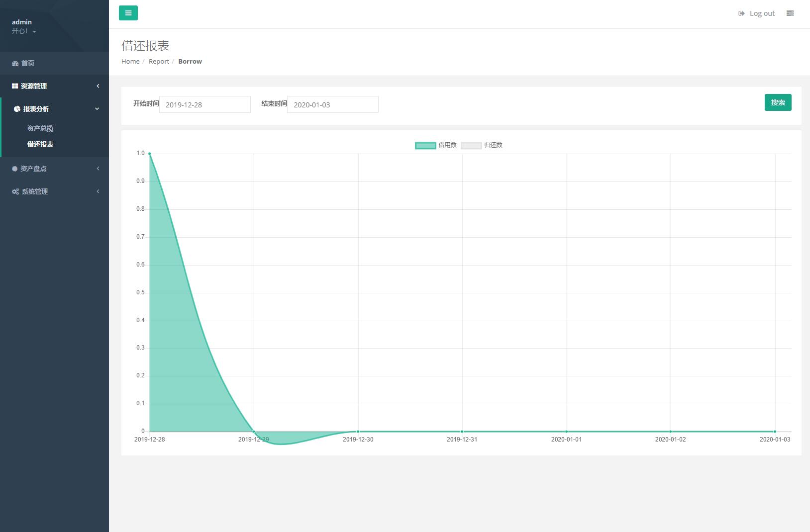Image resolution: width=810 pixels, height=532 pixels.
Task: Click the grid icon beside 资源管理
Action: pos(15,86)
